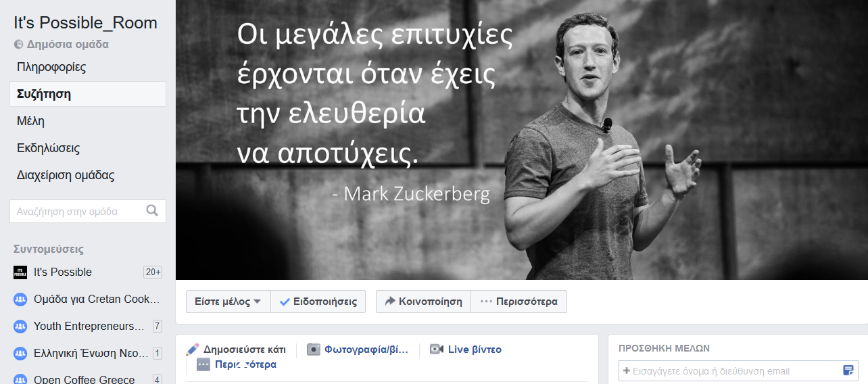The width and height of the screenshot is (868, 384).
Task: Click the Live βίντεο camera icon
Action: pyautogui.click(x=437, y=350)
